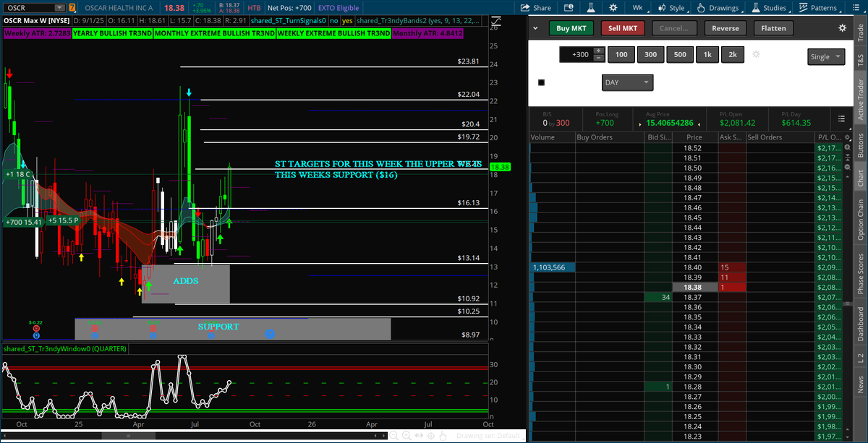Click the list icon right of Patterns
868x443 pixels.
pyautogui.click(x=856, y=8)
